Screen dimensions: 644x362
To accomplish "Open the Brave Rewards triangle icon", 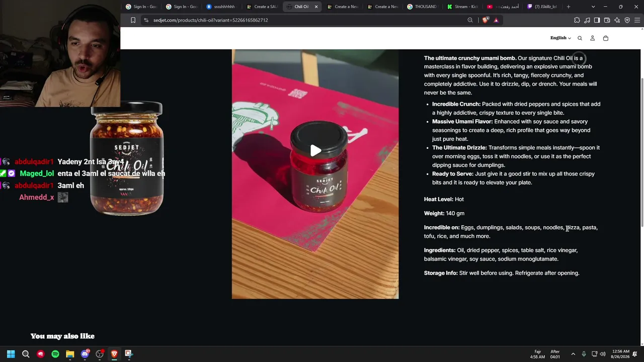I will [496, 20].
